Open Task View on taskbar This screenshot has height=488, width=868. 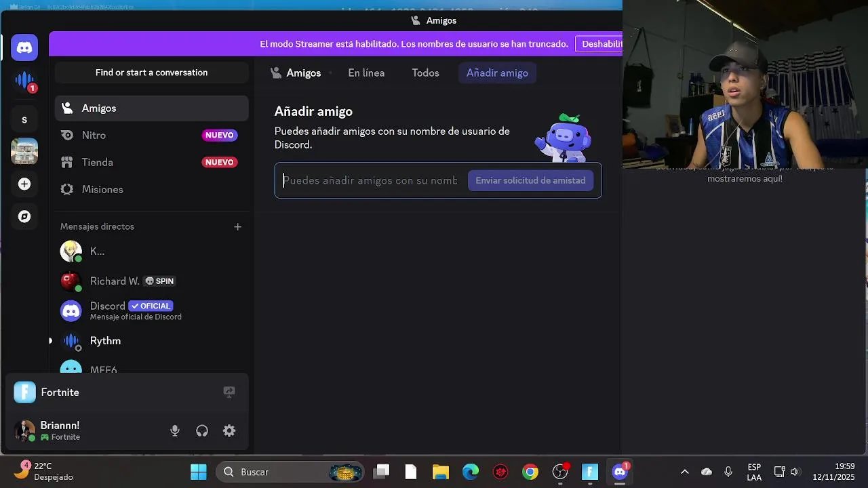click(x=382, y=472)
